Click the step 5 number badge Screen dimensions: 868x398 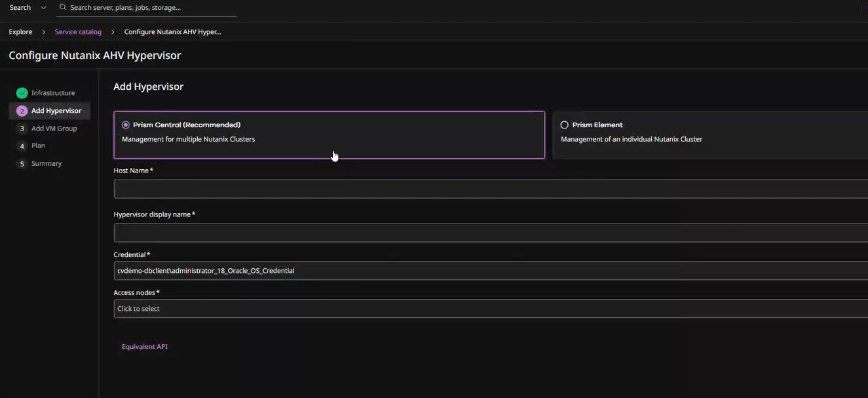point(22,164)
